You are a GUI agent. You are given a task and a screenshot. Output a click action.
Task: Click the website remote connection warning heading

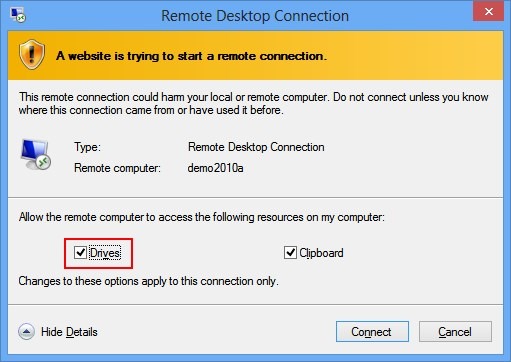[191, 56]
